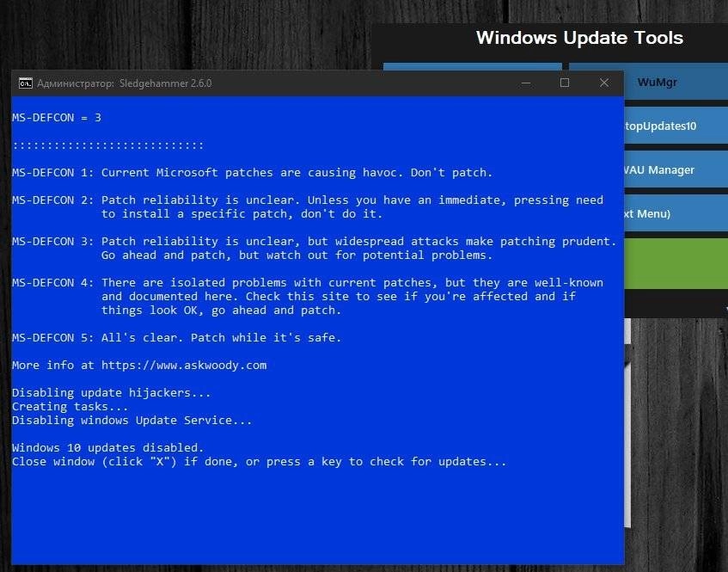Click 'Windows 10 updates disabled.' line

coord(107,447)
